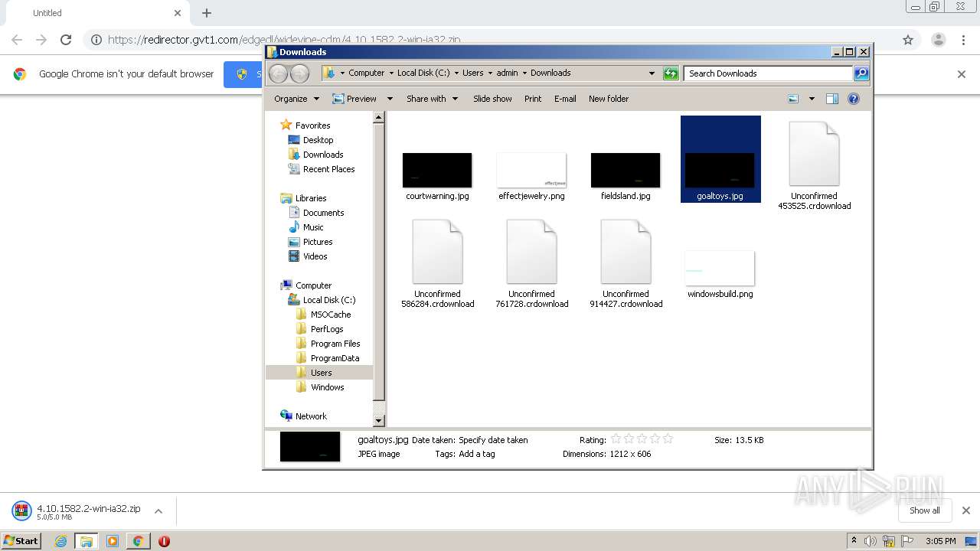980x551 pixels.
Task: Click Add a tag in details pane
Action: pyautogui.click(x=476, y=454)
